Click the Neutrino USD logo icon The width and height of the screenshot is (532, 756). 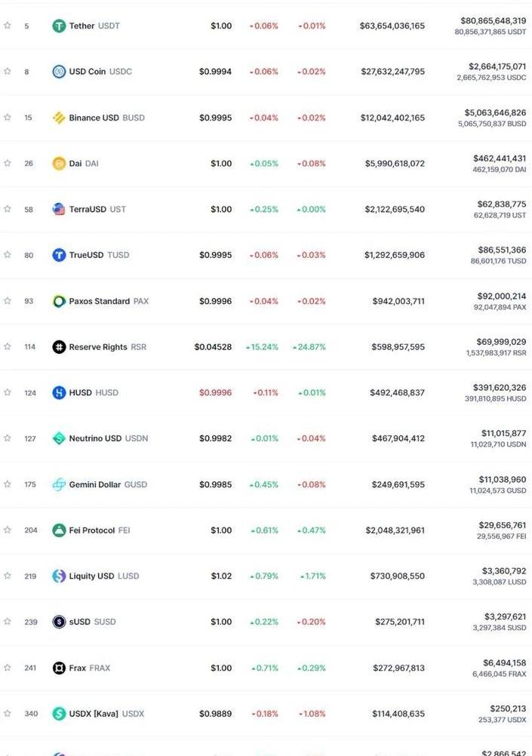point(59,438)
